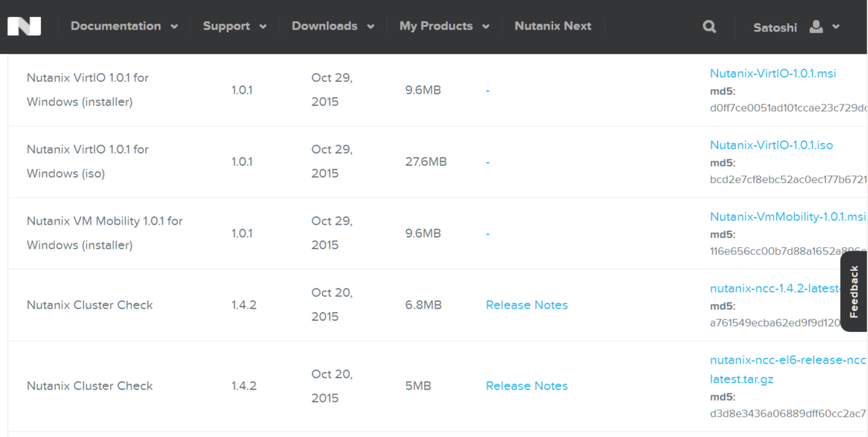Open the My Products menu

point(444,26)
